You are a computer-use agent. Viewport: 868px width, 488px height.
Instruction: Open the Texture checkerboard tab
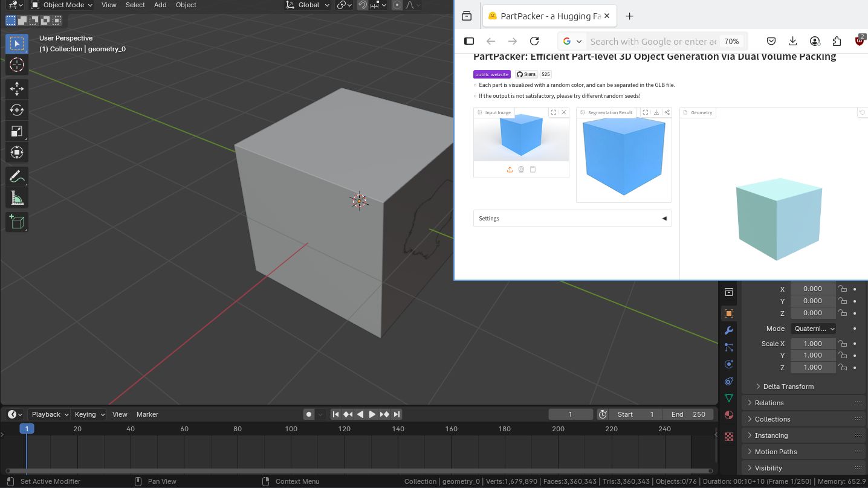tap(728, 436)
